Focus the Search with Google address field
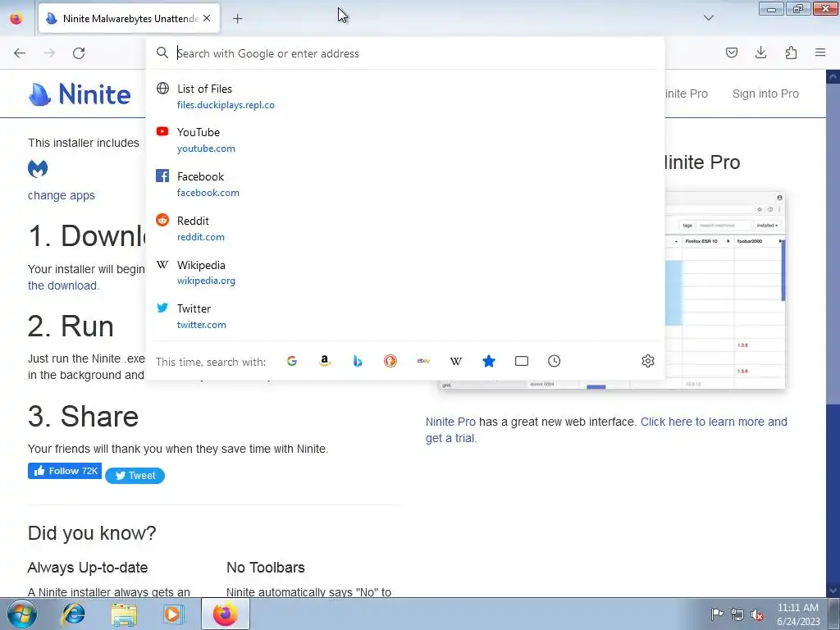The image size is (840, 630). (x=405, y=53)
